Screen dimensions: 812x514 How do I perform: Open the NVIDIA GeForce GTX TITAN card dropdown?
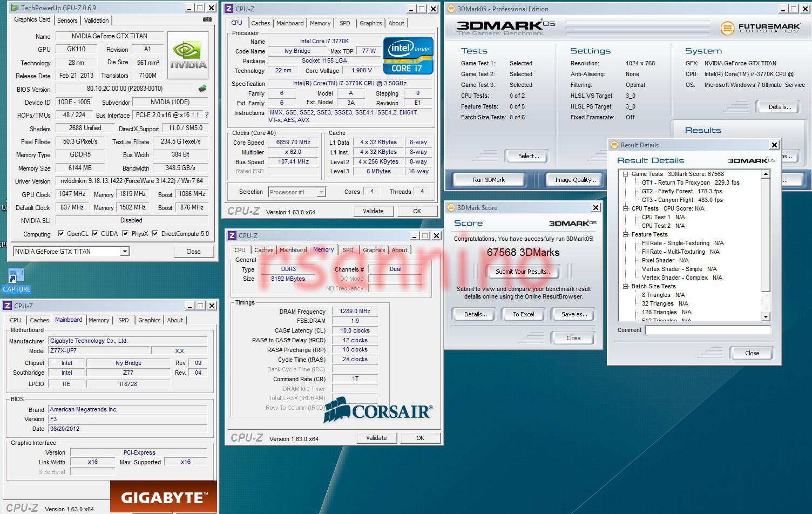click(125, 252)
